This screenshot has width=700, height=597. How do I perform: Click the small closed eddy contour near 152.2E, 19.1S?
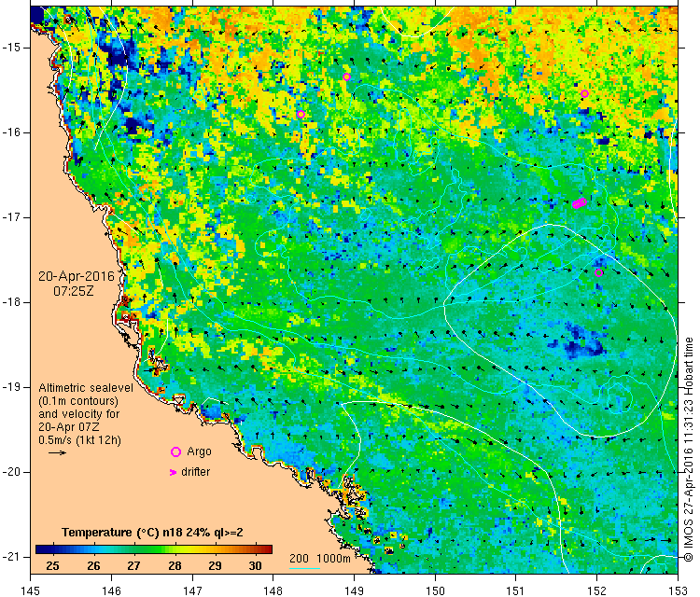pos(619,397)
